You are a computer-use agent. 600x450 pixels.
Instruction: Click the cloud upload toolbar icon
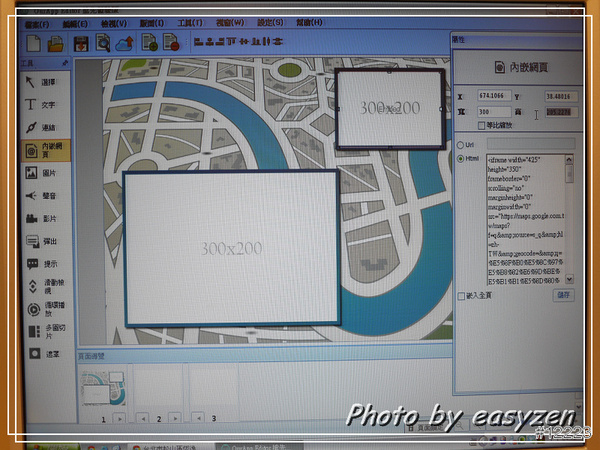tap(125, 42)
